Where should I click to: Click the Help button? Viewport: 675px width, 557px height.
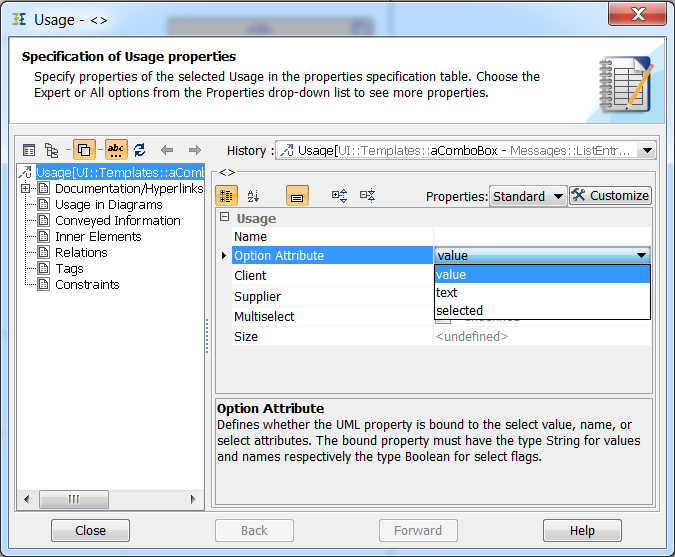tap(582, 530)
